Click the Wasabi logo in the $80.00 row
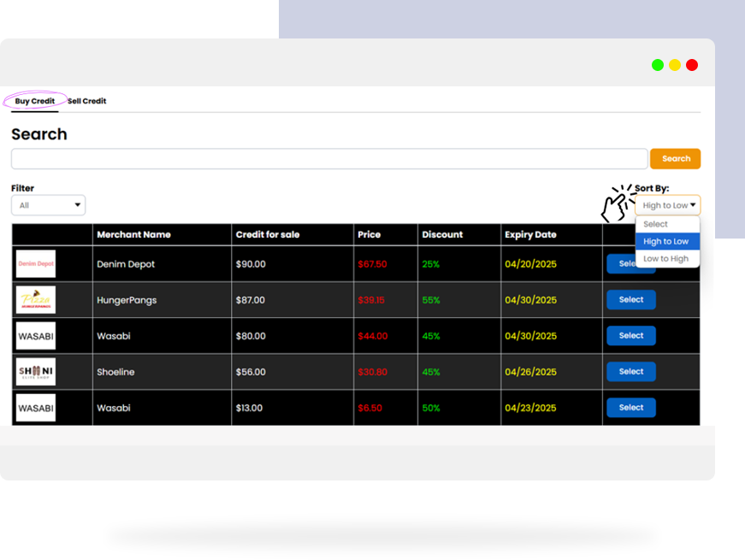Screen dimensions: 745x560 (36, 336)
